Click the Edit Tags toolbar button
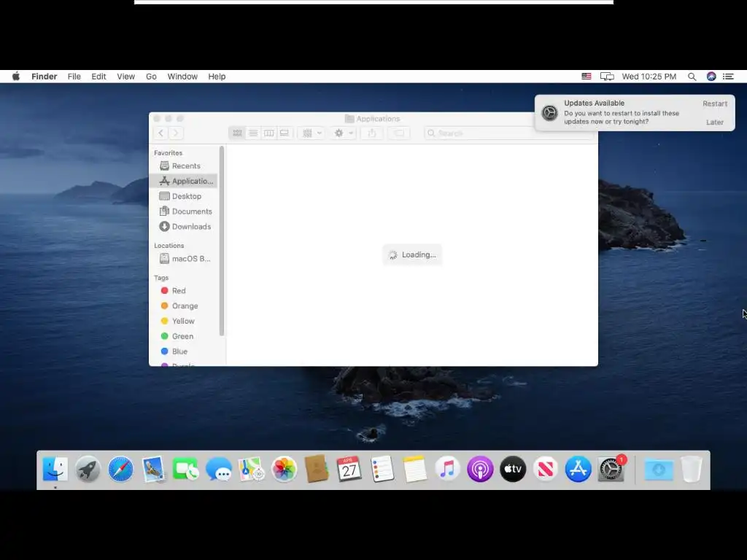 pos(399,133)
